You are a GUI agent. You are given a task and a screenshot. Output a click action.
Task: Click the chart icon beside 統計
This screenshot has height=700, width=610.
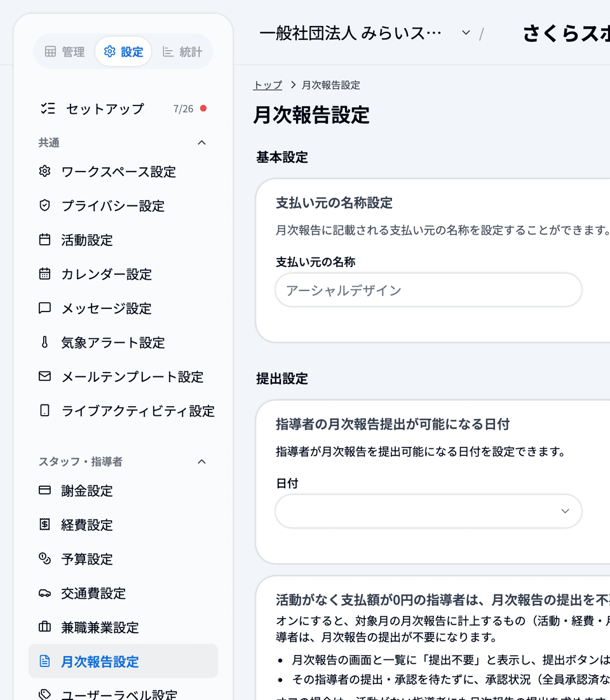tap(168, 51)
